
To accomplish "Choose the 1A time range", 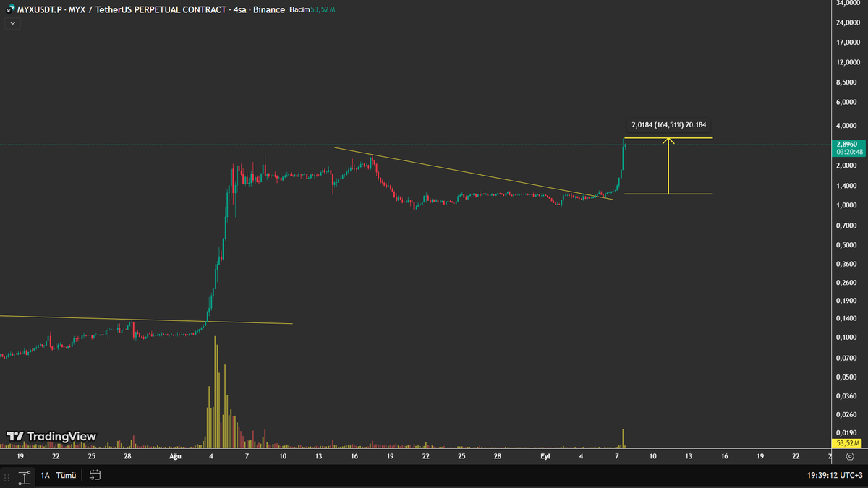I will (45, 476).
